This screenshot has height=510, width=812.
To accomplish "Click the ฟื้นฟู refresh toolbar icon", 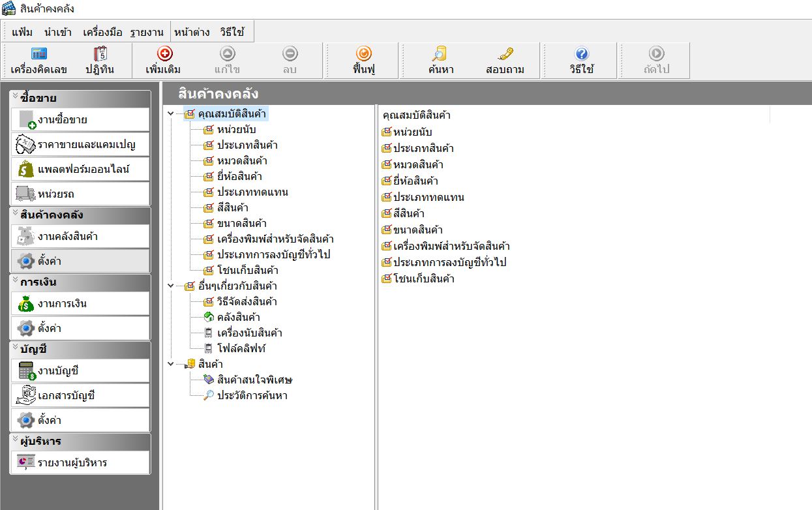I will 363,61.
